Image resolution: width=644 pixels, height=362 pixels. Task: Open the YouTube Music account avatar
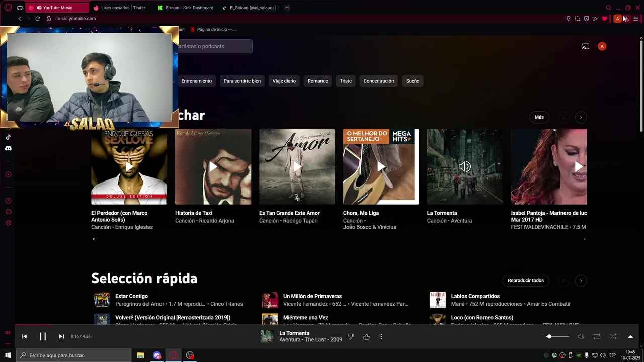[602, 46]
